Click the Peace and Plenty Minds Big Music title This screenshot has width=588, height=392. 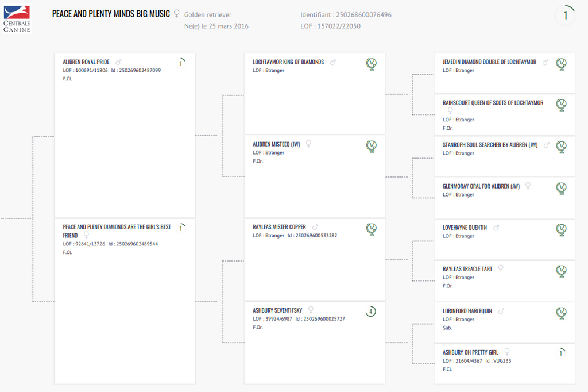(x=111, y=13)
